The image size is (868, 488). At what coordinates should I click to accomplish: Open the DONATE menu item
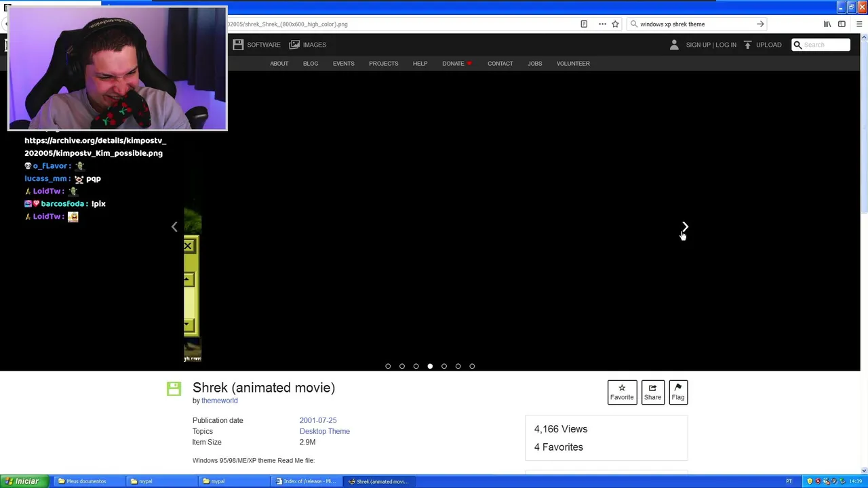coord(456,63)
